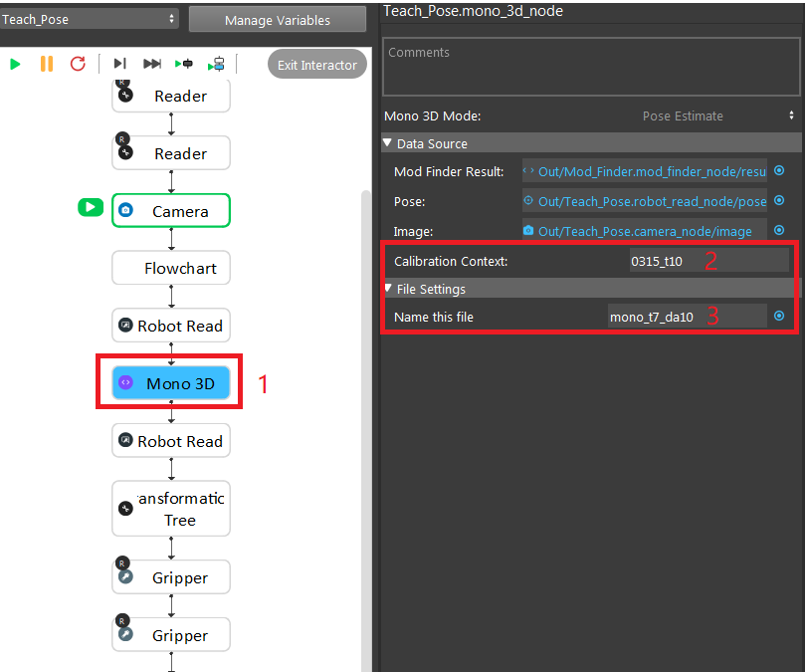Click the purple icon on Mono 3D node
807x672 pixels.
125,382
